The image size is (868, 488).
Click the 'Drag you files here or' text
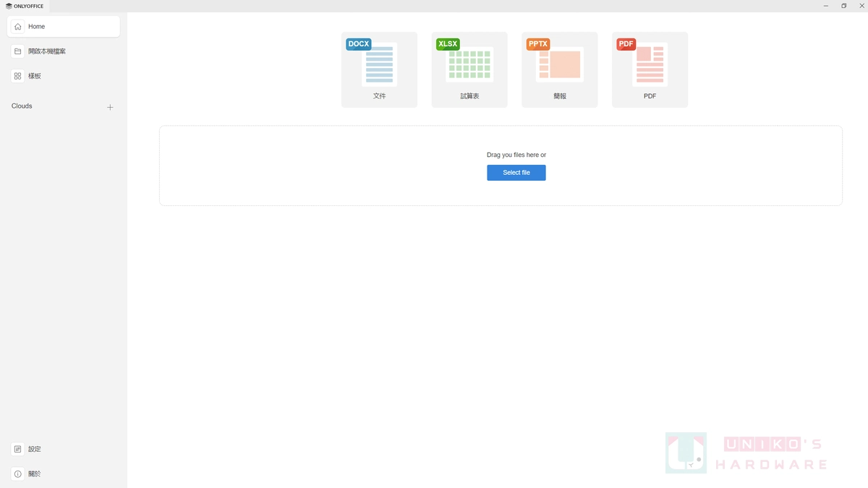coord(516,155)
